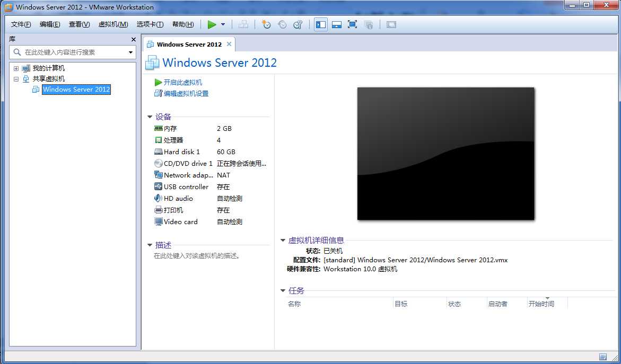Click the NAT network adapter value
Image resolution: width=621 pixels, height=364 pixels.
(x=223, y=175)
